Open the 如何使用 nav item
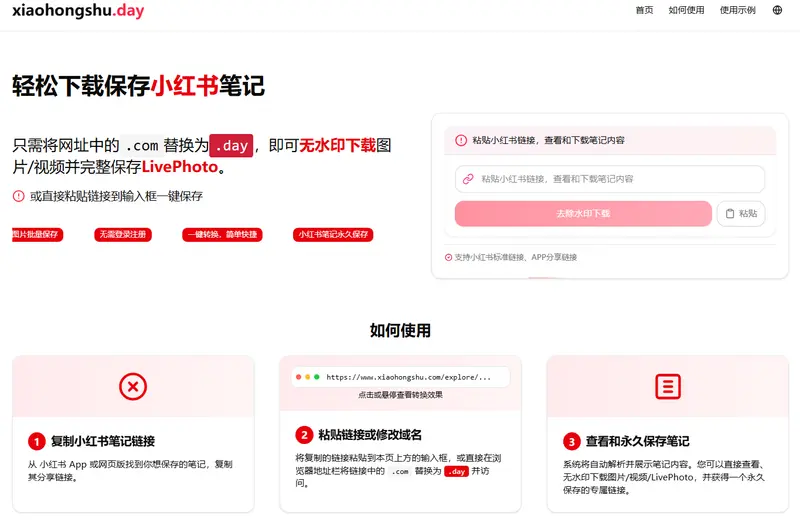This screenshot has height=520, width=800. point(686,10)
